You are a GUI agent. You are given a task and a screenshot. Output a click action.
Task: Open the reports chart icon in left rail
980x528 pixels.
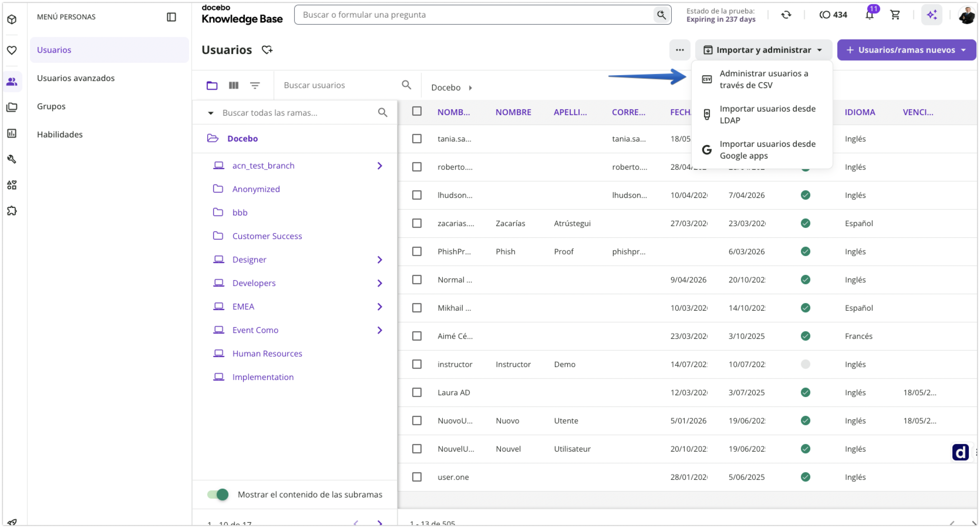pyautogui.click(x=12, y=133)
